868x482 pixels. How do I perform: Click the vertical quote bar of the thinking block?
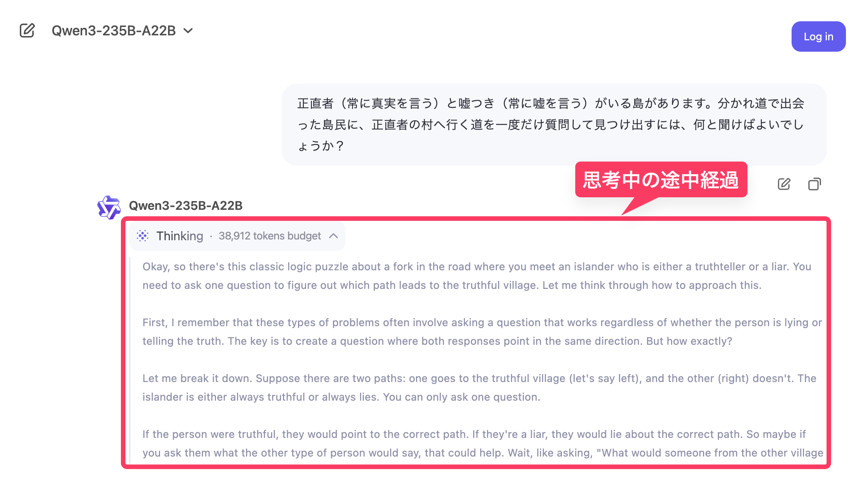pos(130,360)
